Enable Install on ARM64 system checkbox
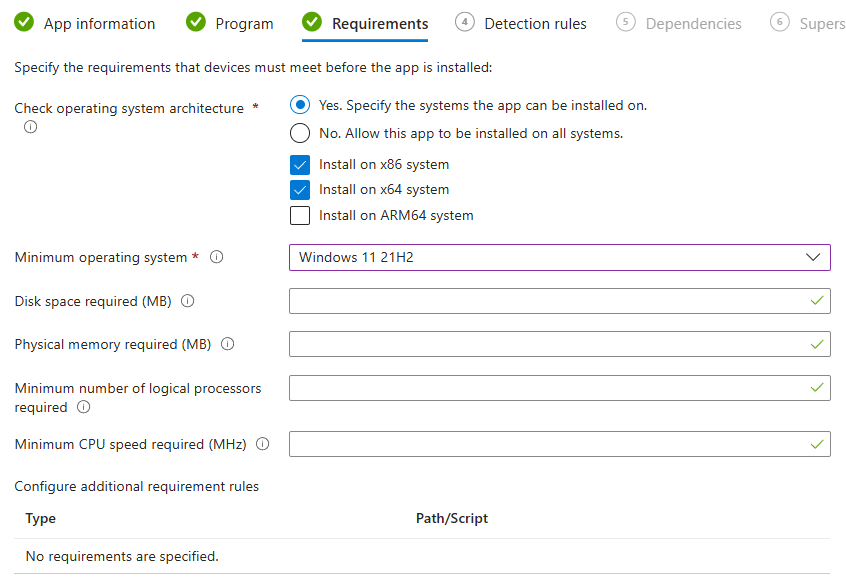This screenshot has height=580, width=846. pyautogui.click(x=300, y=215)
